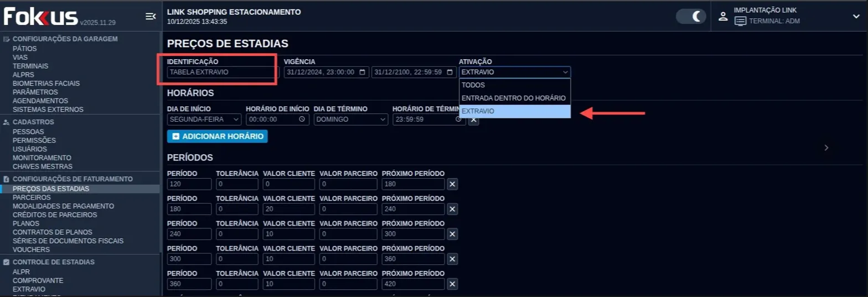The image size is (868, 297).
Task: Expand the Implantação Link user menu chevron
Action: pos(856,17)
